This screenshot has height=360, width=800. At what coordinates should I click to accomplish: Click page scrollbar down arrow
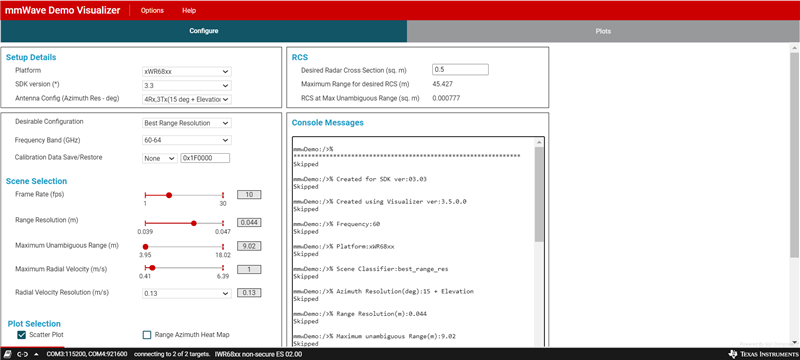794,341
